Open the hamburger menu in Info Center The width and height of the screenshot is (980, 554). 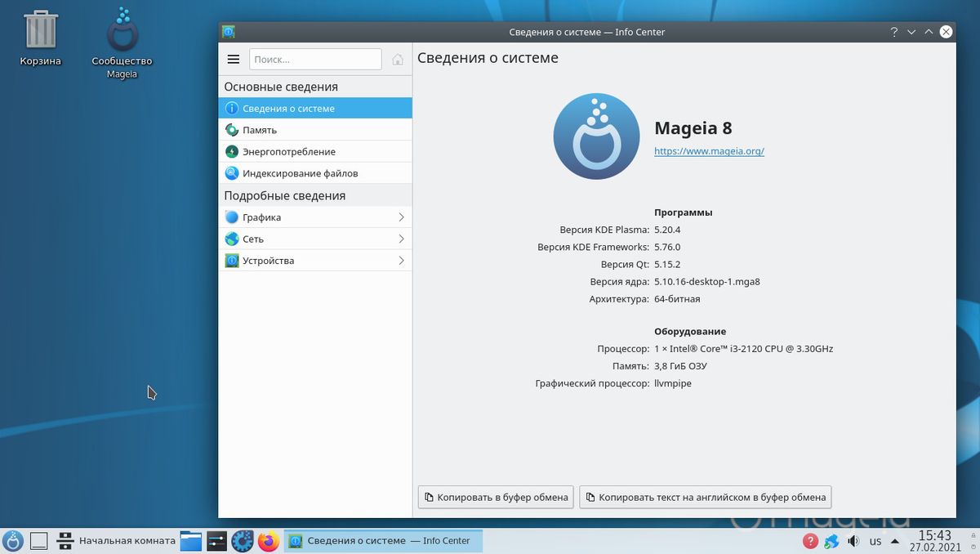234,58
